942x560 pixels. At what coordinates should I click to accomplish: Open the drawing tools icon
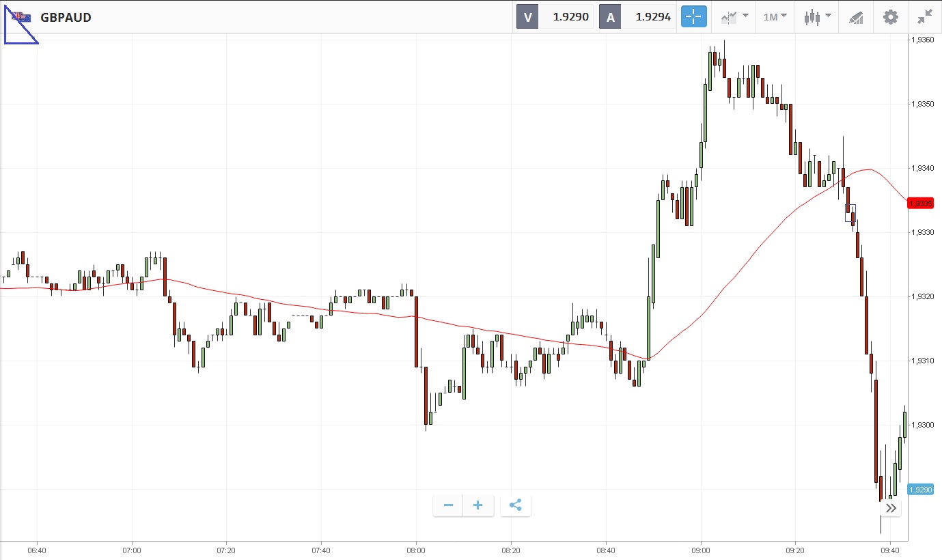[x=856, y=17]
